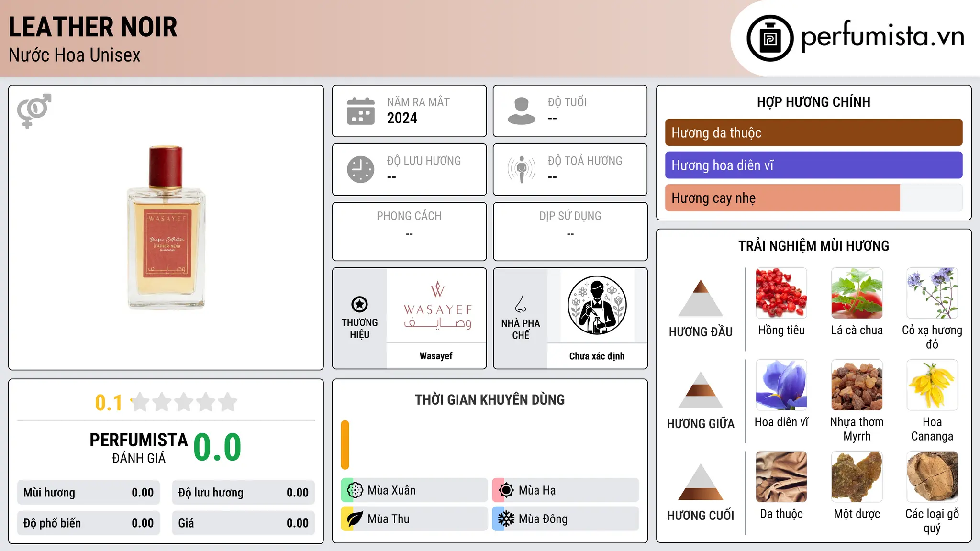
Task: Click the unisex gender symbol icon
Action: 34,110
